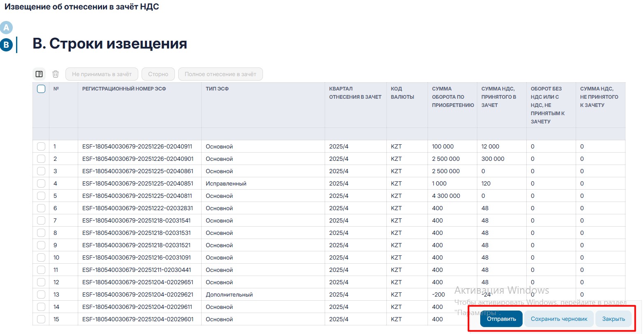Toggle the select-all checkbox in header
The width and height of the screenshot is (644, 334).
(x=41, y=89)
